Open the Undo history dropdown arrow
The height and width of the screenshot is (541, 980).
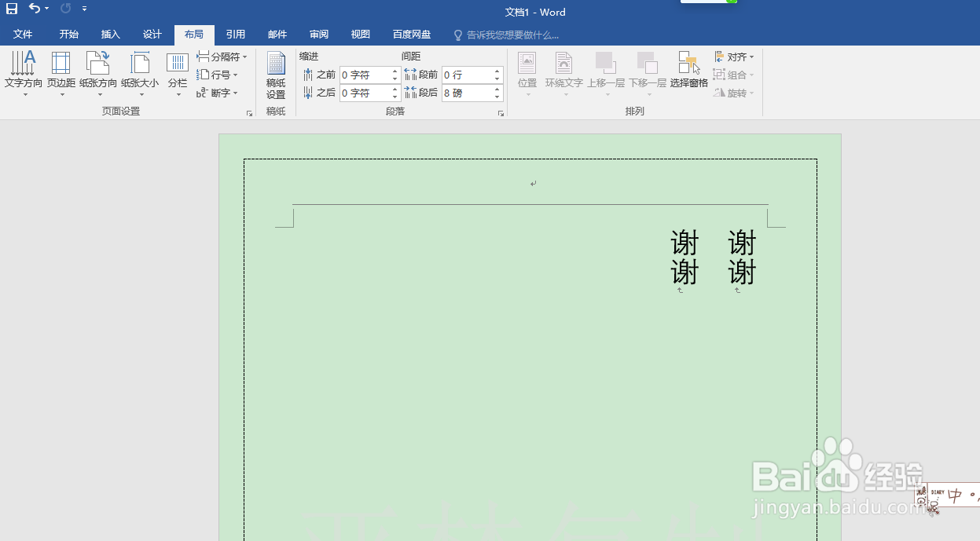point(47,9)
